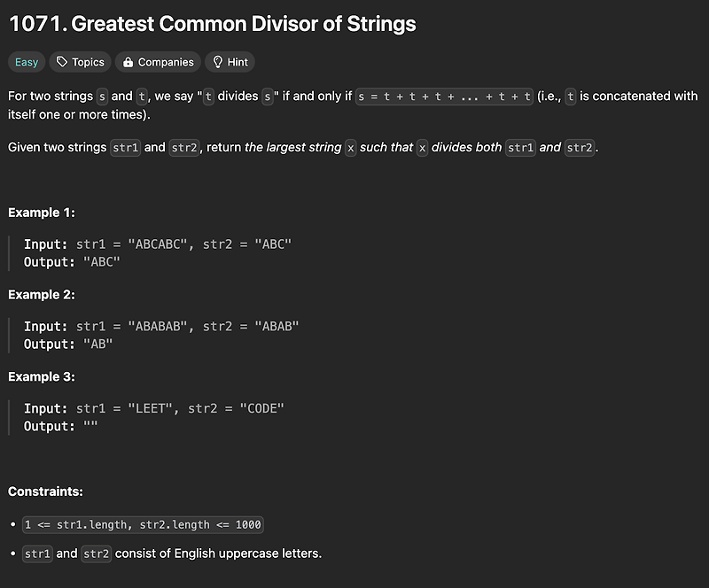Click the Example 3 heading
709x588 pixels.
point(42,376)
